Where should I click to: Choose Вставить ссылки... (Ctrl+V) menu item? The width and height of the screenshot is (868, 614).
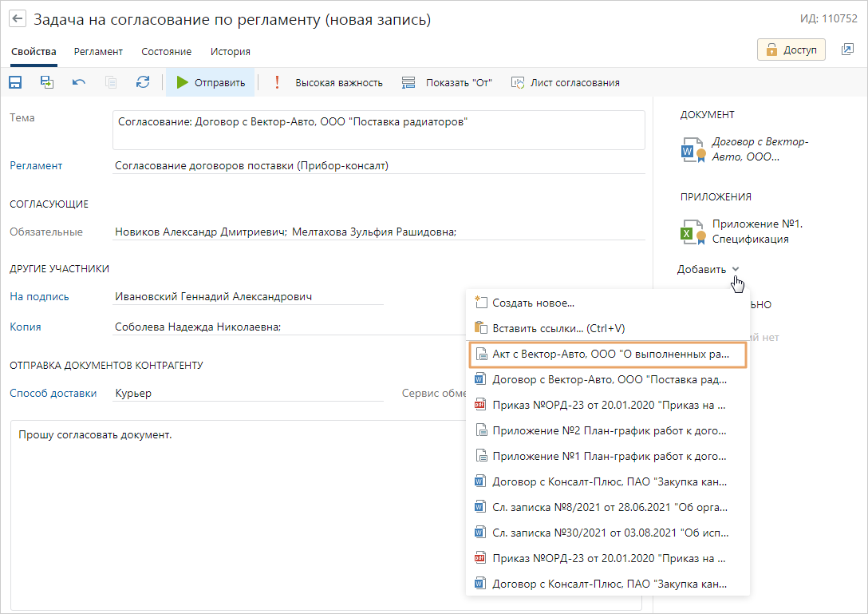coord(558,327)
